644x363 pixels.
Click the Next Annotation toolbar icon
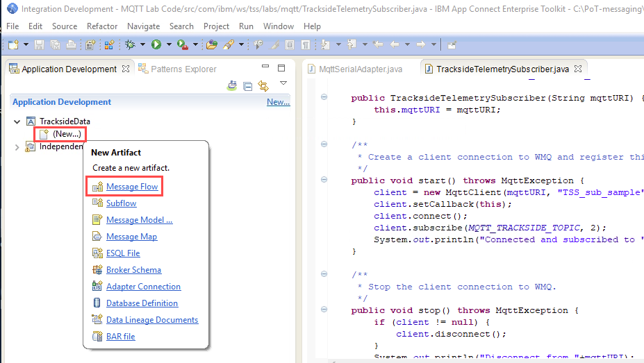[325, 44]
